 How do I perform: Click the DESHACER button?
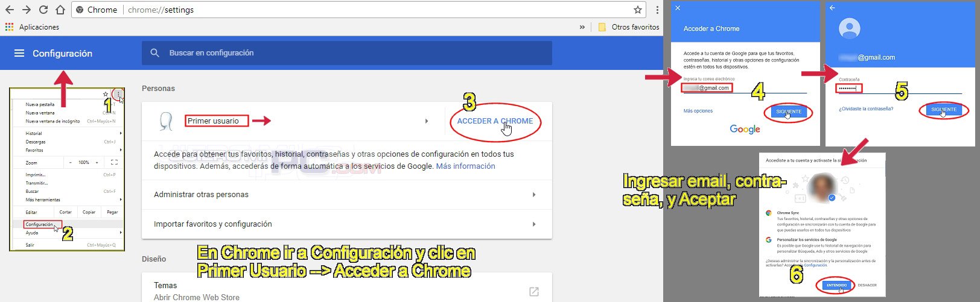[x=867, y=285]
